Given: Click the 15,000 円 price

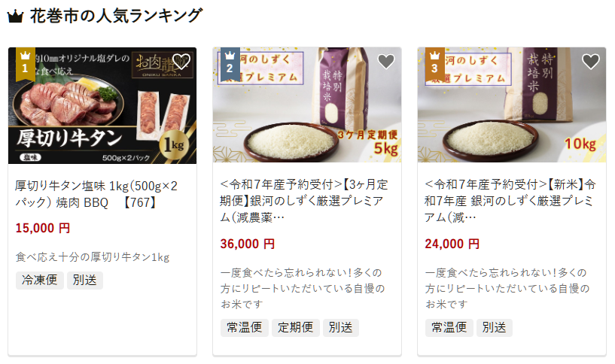Looking at the screenshot, I should tap(43, 228).
